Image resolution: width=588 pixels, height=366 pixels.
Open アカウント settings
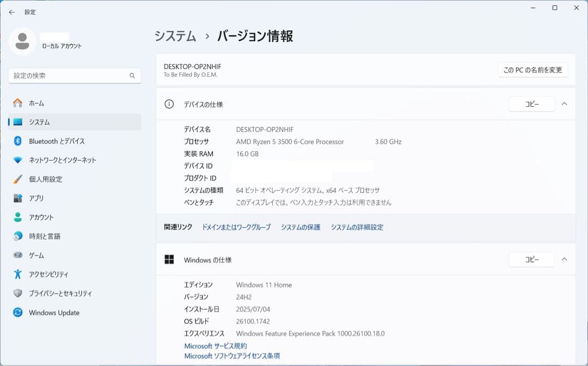coord(42,217)
